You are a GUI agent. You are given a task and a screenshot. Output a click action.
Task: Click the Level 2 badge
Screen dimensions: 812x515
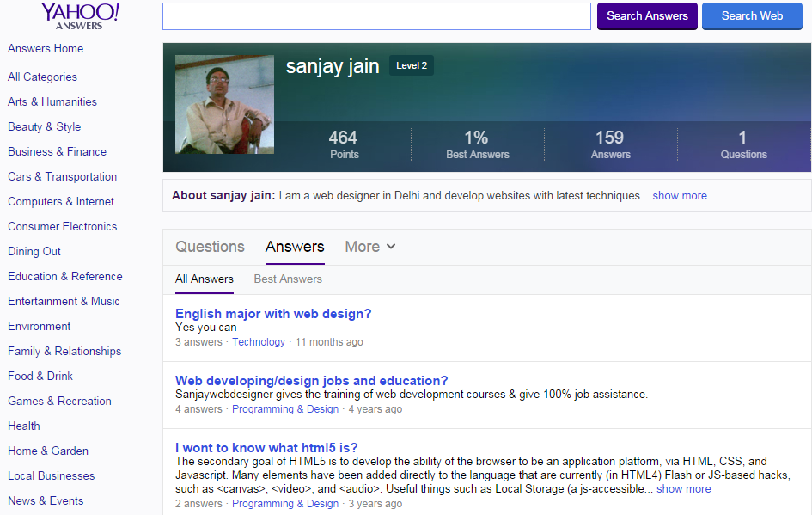(x=412, y=66)
